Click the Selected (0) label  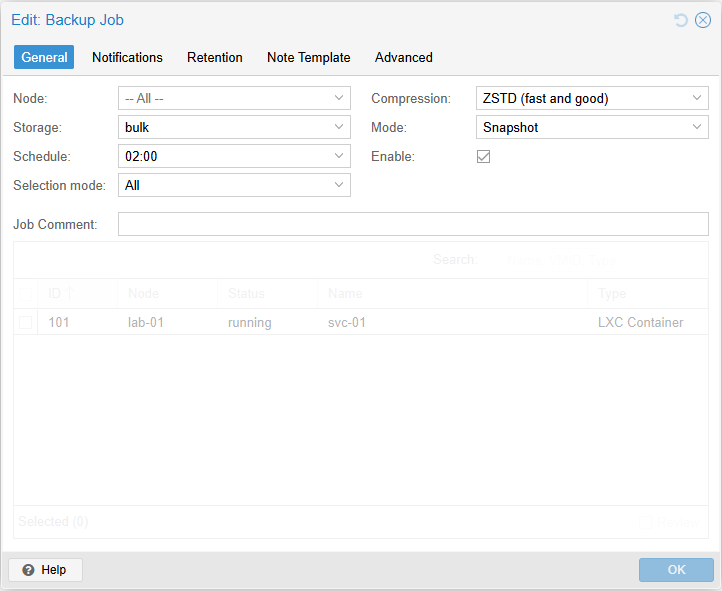coord(53,521)
